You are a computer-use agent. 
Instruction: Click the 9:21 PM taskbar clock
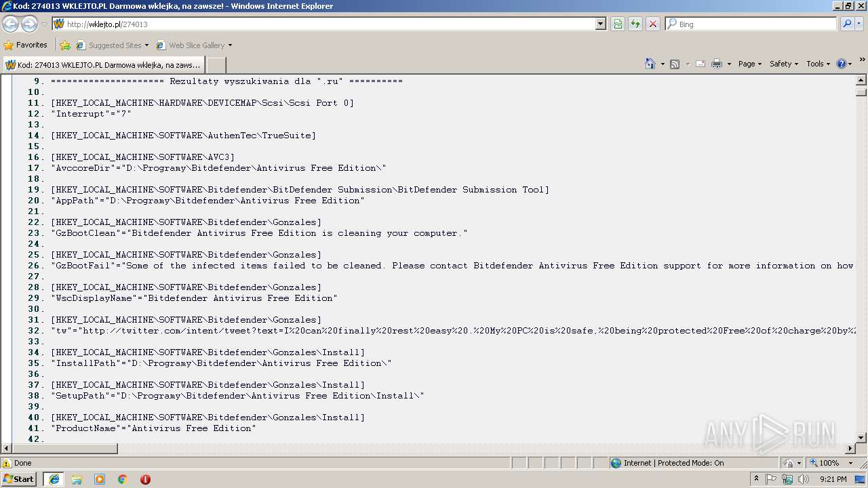[x=833, y=479]
